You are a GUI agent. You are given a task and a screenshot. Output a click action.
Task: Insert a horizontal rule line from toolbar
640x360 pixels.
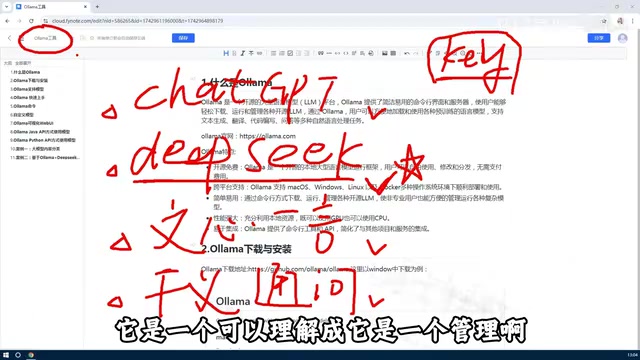(x=329, y=53)
